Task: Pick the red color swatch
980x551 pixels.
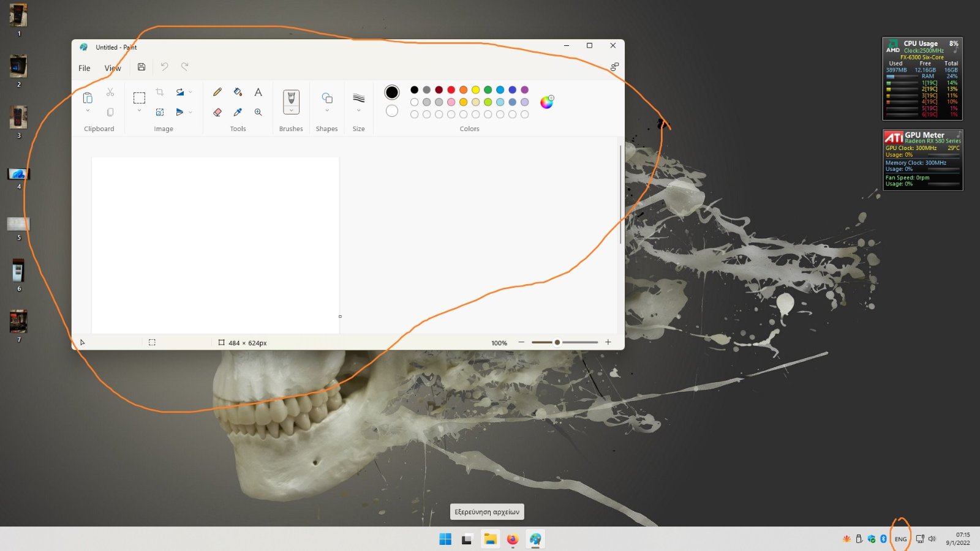Action: point(451,90)
